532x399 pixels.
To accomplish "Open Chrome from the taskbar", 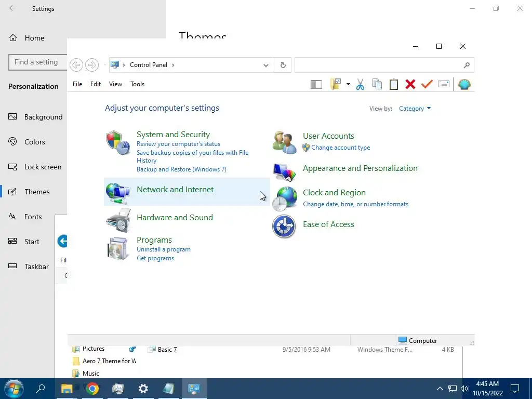I will [92, 389].
